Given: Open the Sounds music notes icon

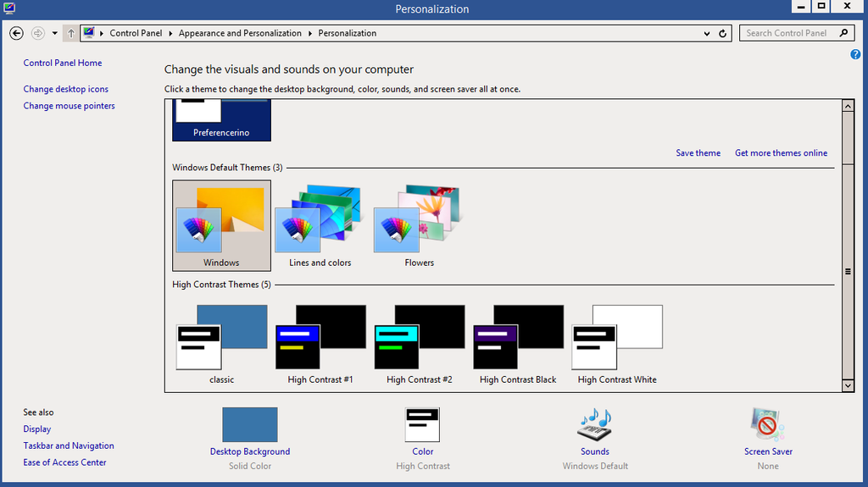Looking at the screenshot, I should 595,424.
